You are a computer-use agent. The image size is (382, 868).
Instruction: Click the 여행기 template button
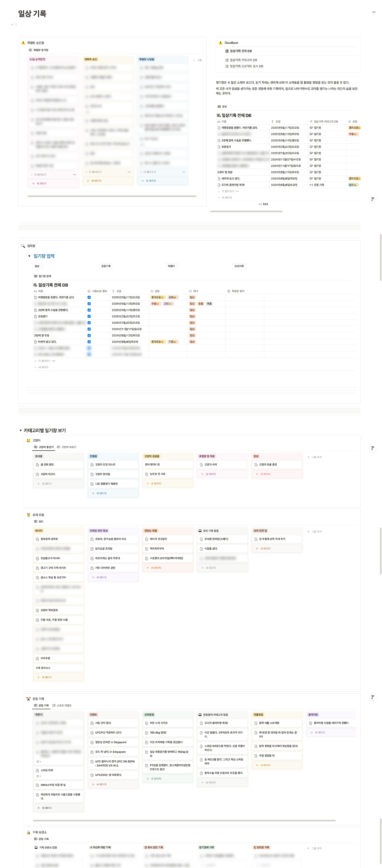171,266
